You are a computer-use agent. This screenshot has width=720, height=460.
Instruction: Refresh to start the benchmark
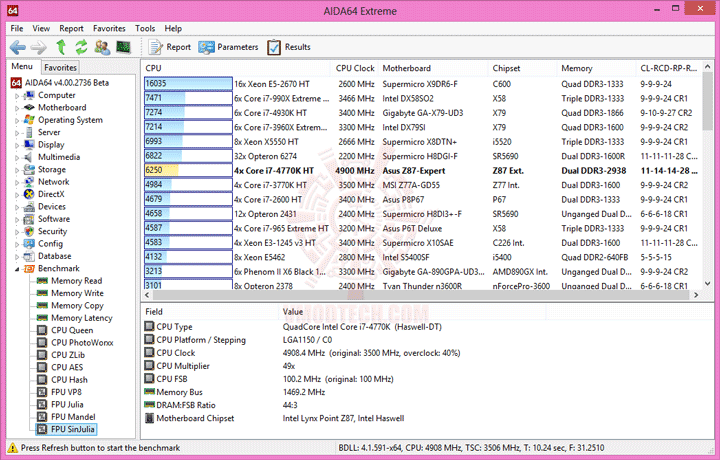(81, 47)
